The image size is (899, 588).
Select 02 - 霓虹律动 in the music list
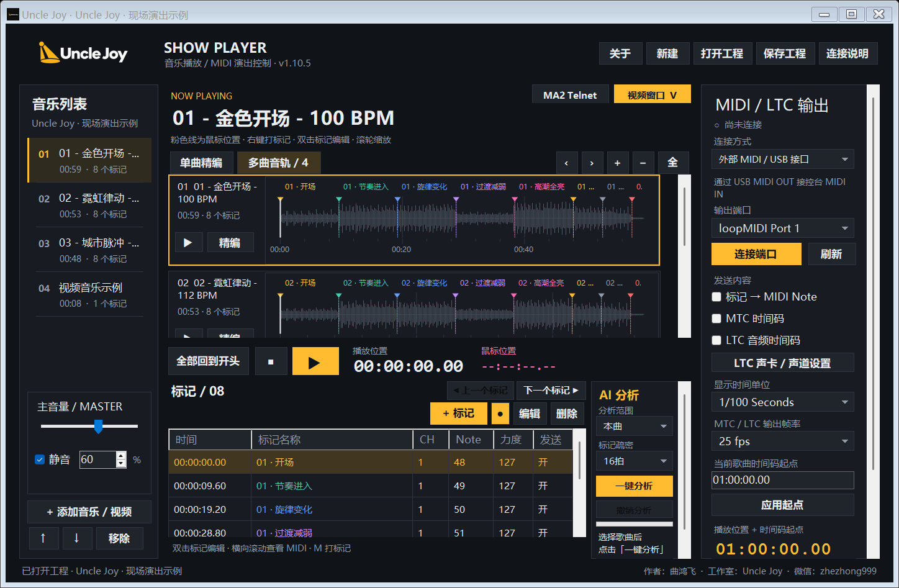pos(89,206)
